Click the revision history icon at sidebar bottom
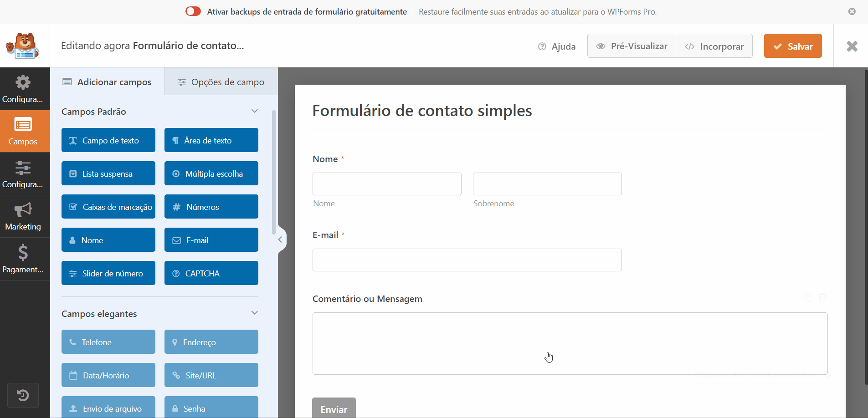 pyautogui.click(x=23, y=395)
